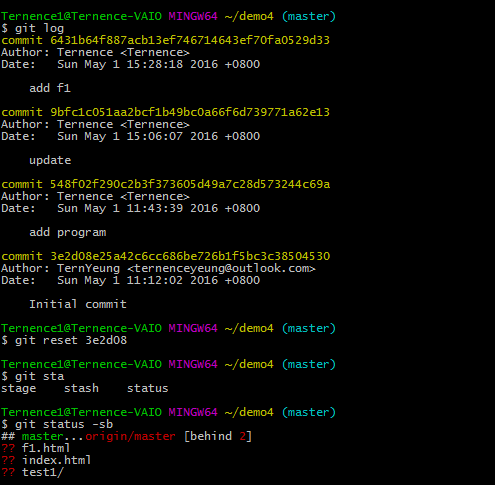
Task: Click the 'stash' completion suggestion
Action: point(81,388)
